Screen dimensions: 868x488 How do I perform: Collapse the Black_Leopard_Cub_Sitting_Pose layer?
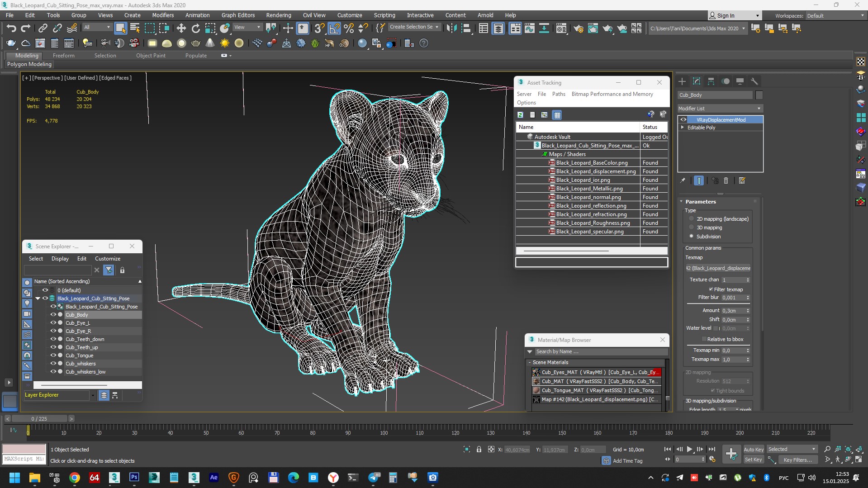pyautogui.click(x=38, y=298)
